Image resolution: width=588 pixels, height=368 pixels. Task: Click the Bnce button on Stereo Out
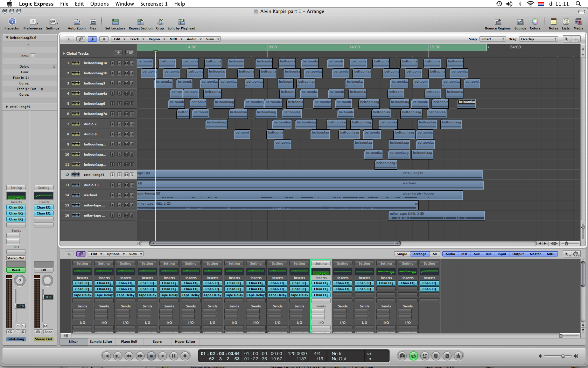tap(48, 332)
